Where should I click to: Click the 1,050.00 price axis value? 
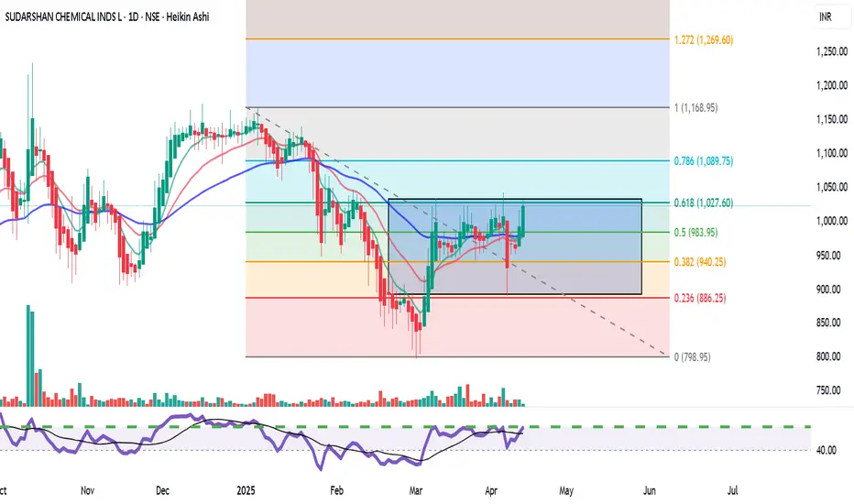point(832,187)
